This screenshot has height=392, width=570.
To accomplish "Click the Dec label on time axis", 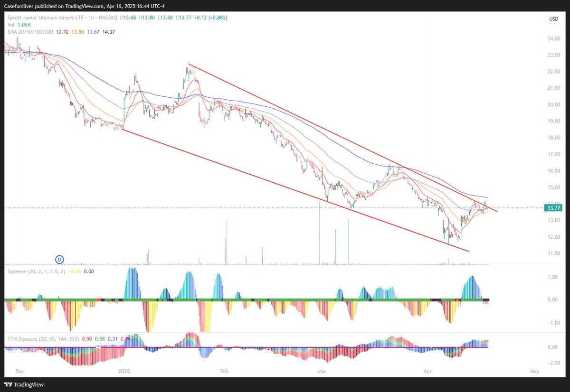I will (20, 372).
